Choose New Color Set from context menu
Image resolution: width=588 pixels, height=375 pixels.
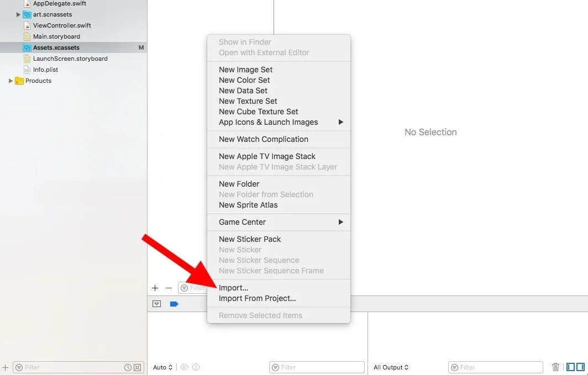point(279,80)
